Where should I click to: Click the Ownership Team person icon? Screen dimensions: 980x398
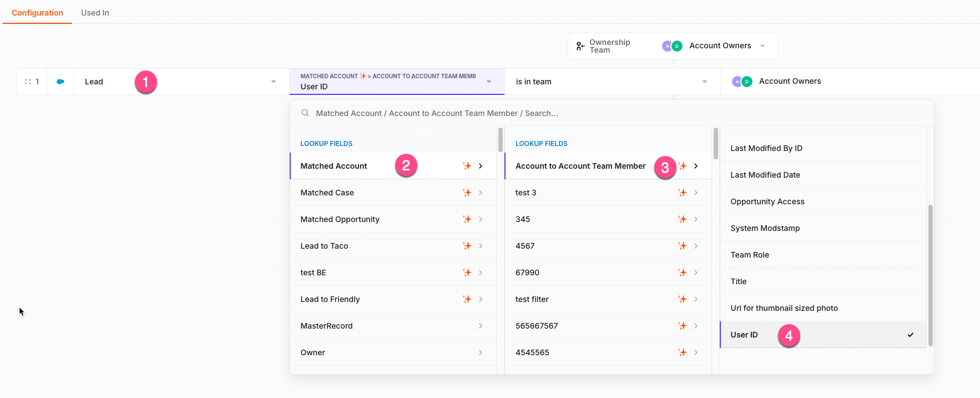pos(580,46)
